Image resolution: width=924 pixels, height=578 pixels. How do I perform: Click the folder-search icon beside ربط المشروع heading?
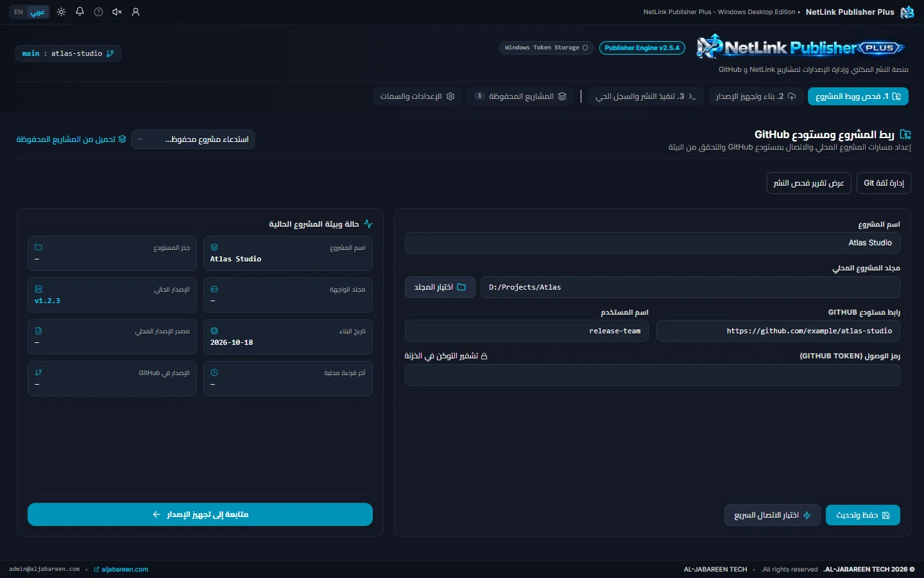(x=905, y=134)
